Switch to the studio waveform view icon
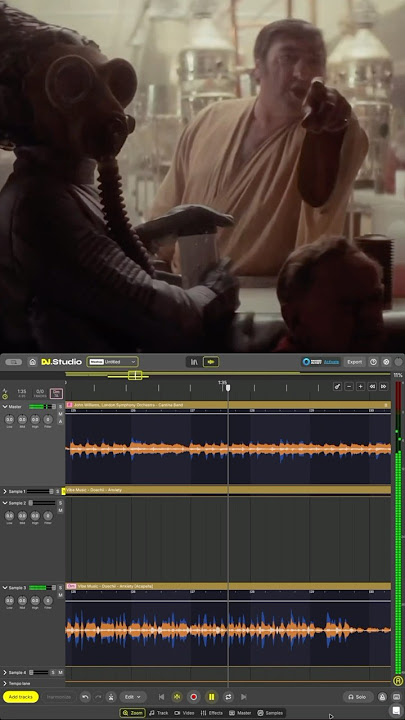Viewport: 405px width, 720px height. 211,362
